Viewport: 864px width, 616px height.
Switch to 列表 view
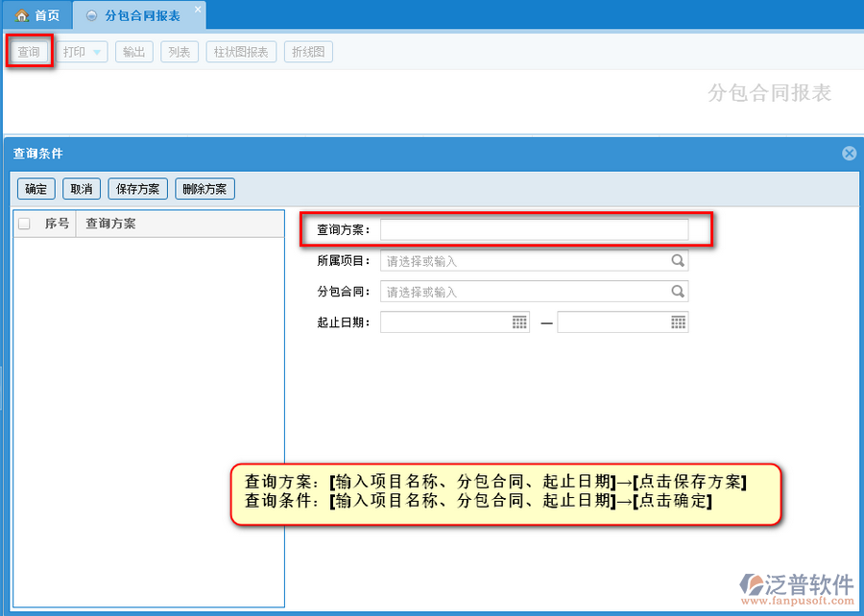coord(180,52)
